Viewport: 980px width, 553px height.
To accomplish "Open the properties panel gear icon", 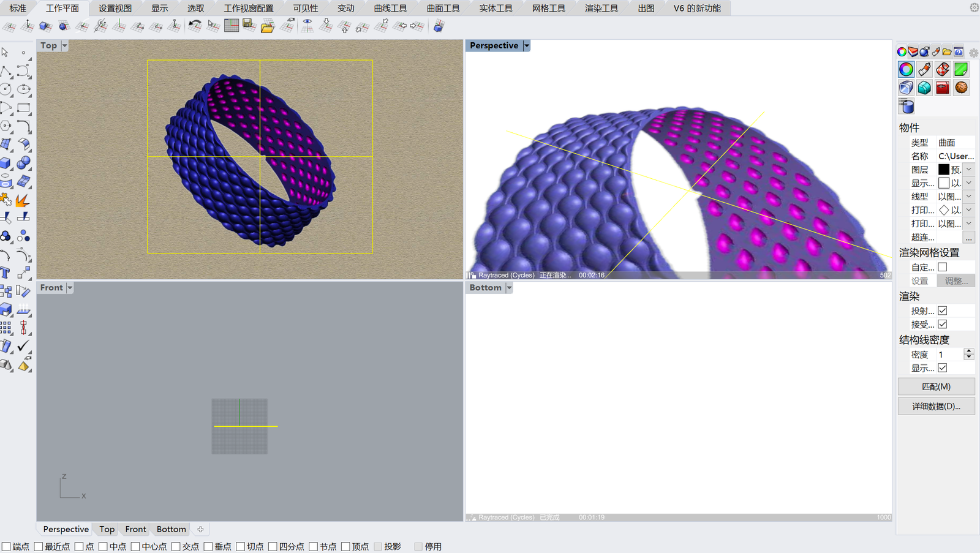I will [x=973, y=53].
